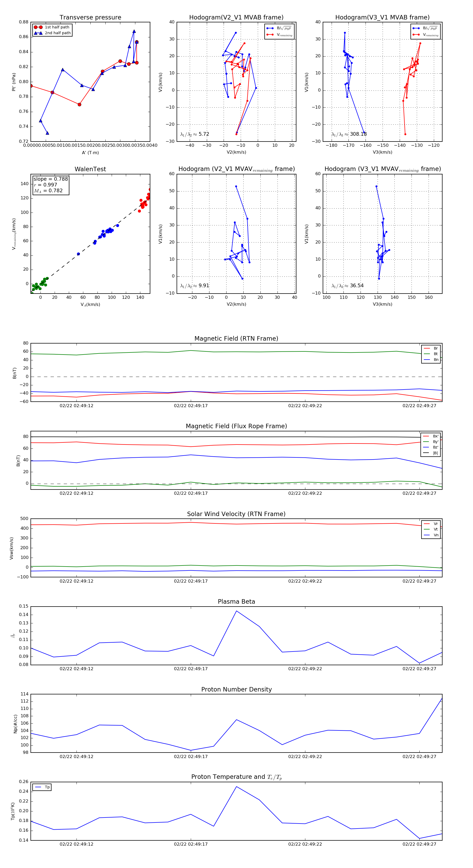The image size is (473, 868).
Task: Click the M_A = 0.782 annotation
Action: click(48, 191)
